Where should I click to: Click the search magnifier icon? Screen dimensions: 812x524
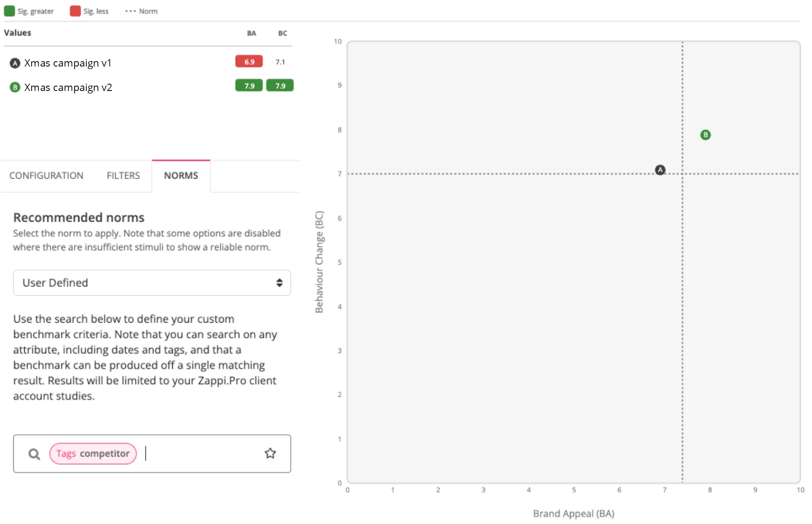click(x=34, y=454)
